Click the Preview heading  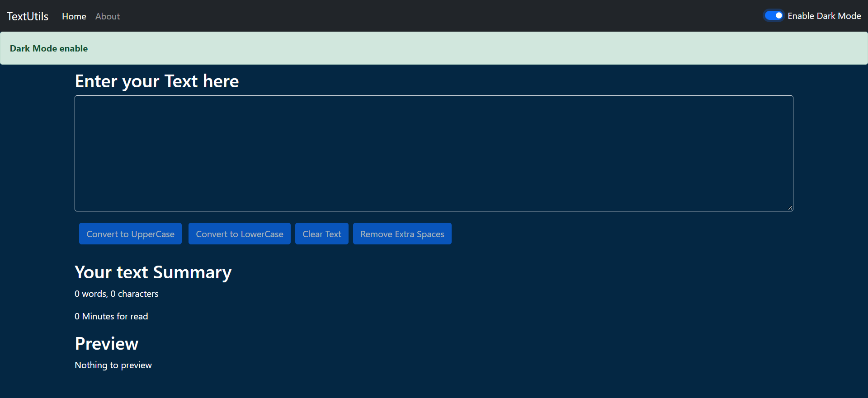[107, 344]
